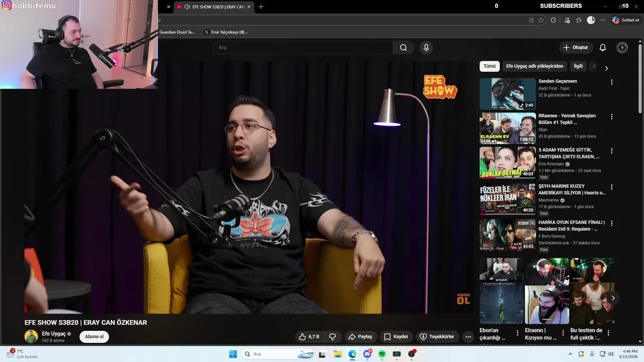Screen dimensions: 644x362
Task: Open Edge settings and more menu
Action: (x=603, y=20)
